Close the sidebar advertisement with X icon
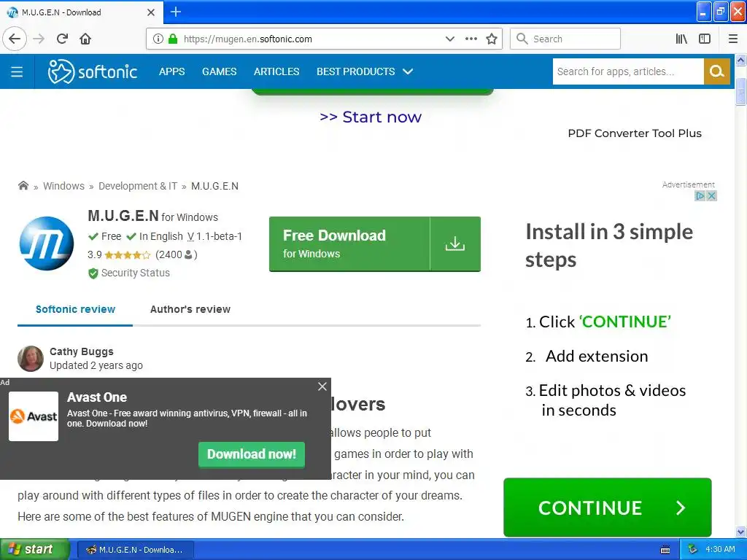This screenshot has height=560, width=747. coord(711,195)
